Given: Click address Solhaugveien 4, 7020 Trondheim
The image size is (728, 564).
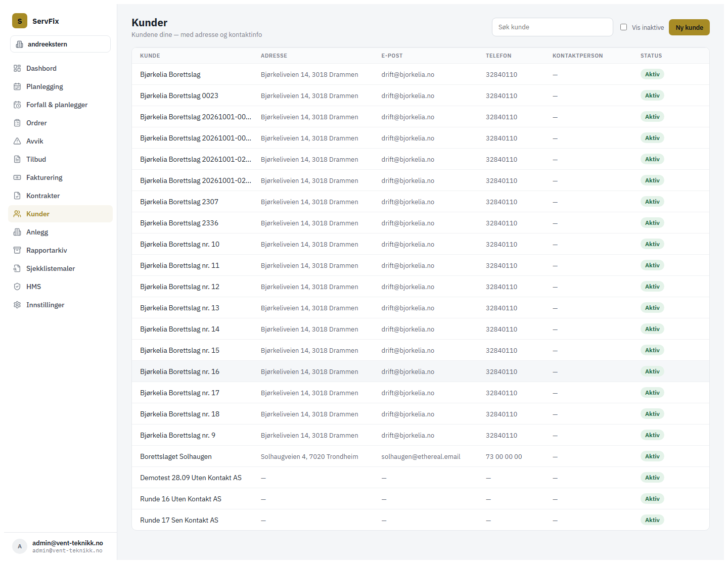Looking at the screenshot, I should 309,456.
